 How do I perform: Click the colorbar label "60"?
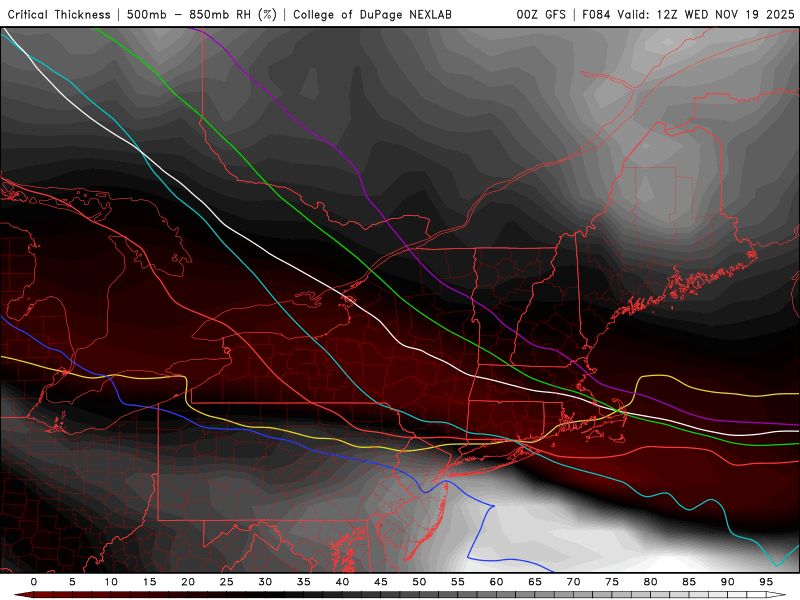pyautogui.click(x=496, y=582)
